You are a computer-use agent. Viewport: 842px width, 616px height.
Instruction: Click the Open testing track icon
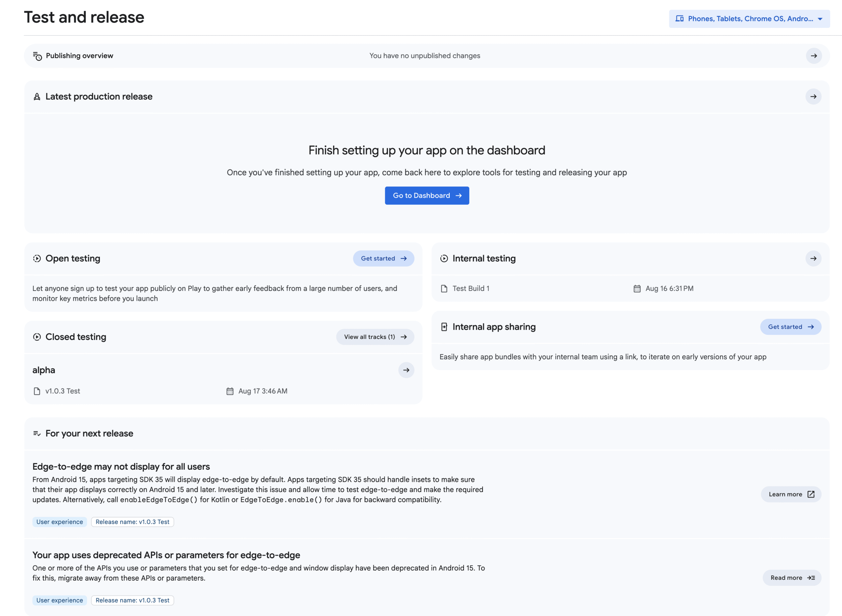tap(37, 258)
